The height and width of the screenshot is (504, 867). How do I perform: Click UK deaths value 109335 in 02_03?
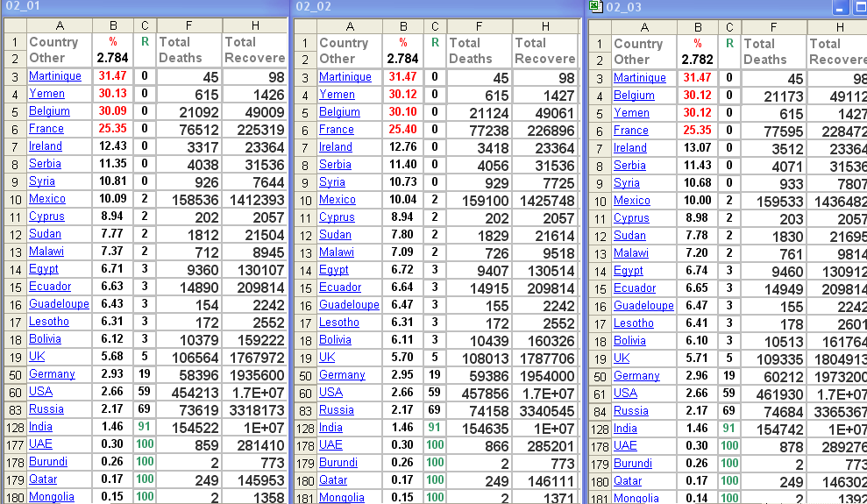coord(773,359)
